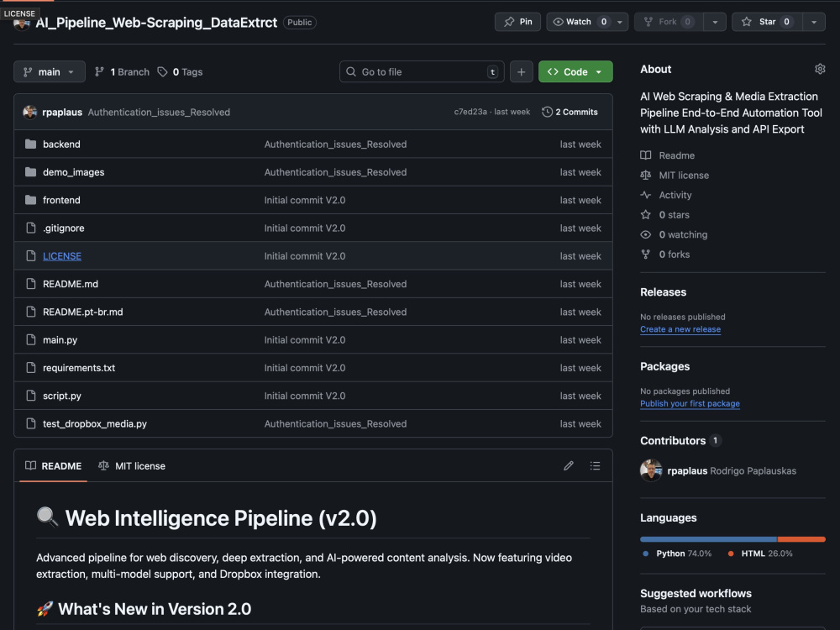
Task: Focus the Go to file search field
Action: 422,71
